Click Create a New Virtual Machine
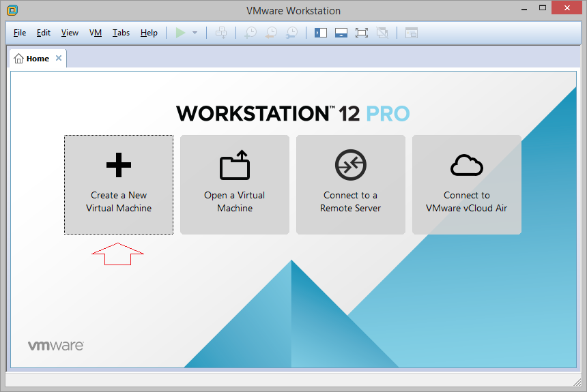The height and width of the screenshot is (392, 587). (x=119, y=185)
